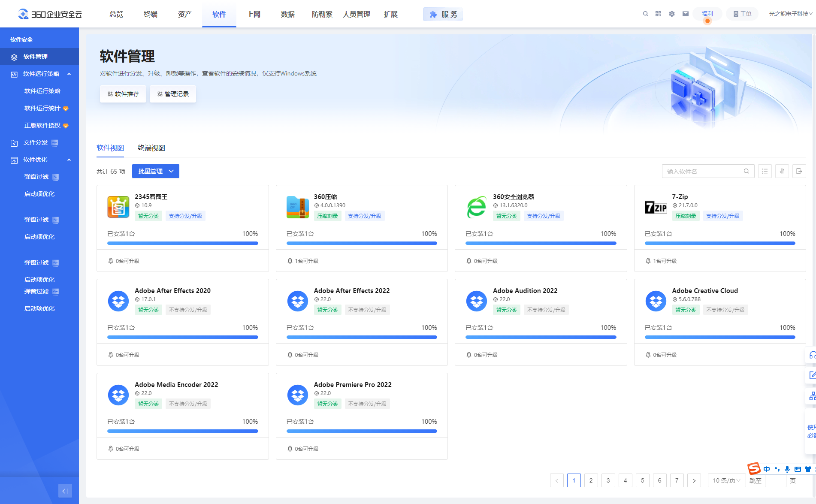Go to next page arrow

pyautogui.click(x=694, y=480)
